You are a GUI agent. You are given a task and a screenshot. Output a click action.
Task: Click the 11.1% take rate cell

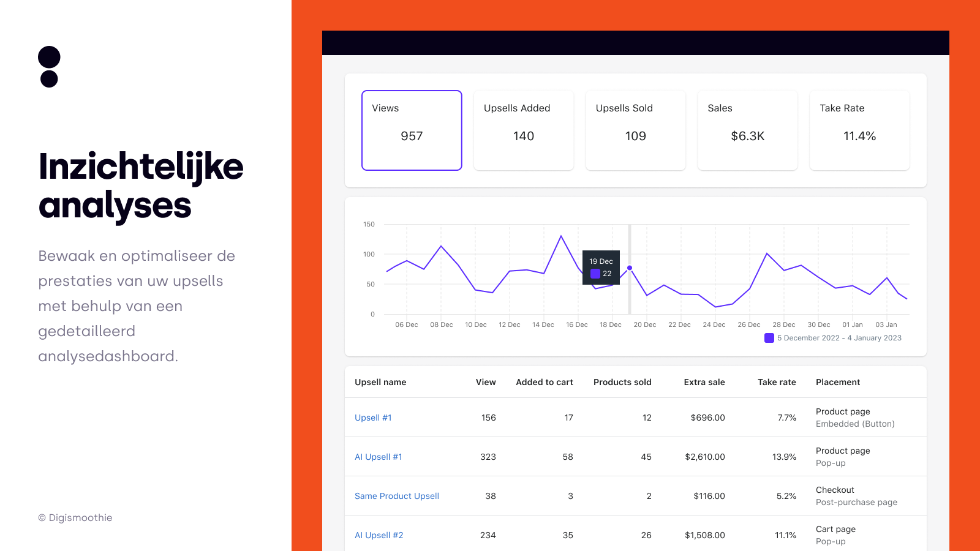tap(785, 535)
